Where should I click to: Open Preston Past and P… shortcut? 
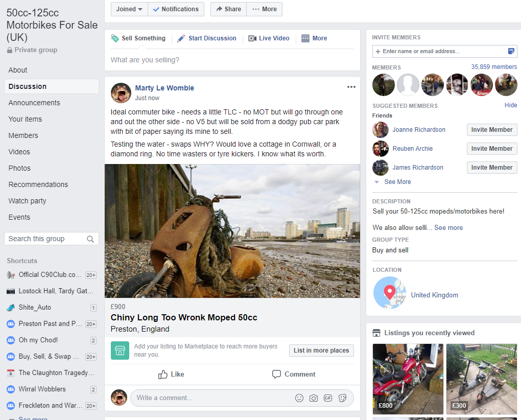point(52,323)
